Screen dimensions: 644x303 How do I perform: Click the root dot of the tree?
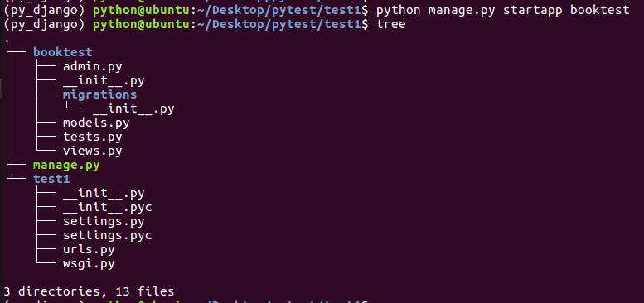(7, 41)
